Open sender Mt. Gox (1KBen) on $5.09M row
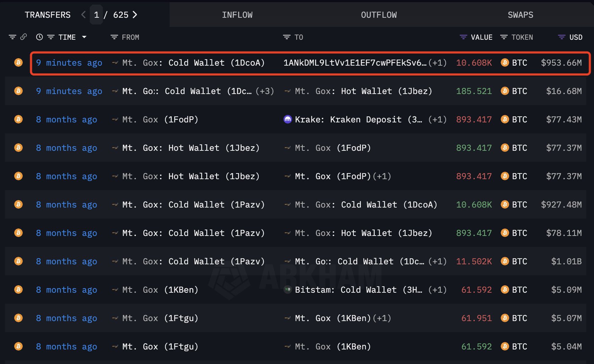594x364 pixels. (x=160, y=290)
